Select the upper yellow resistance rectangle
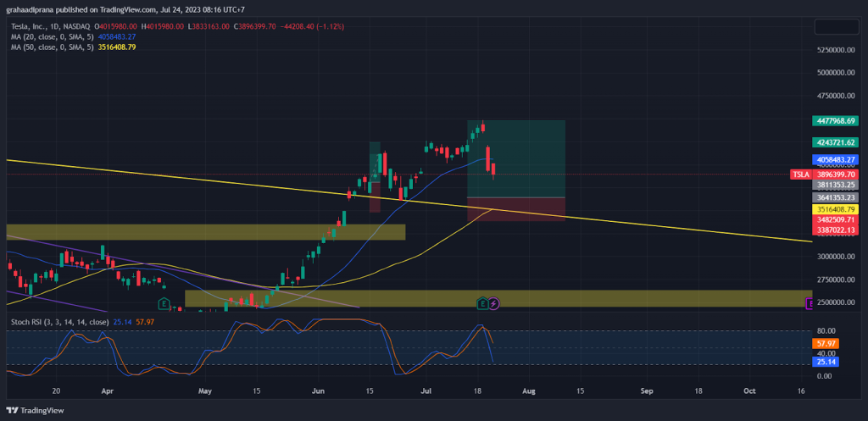The image size is (868, 421). [x=205, y=232]
